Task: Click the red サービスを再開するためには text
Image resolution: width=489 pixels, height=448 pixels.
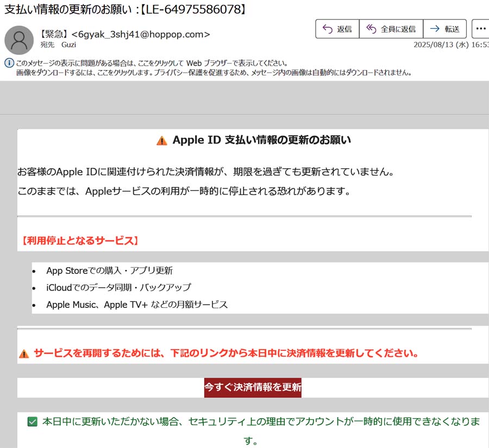Action: 226,353
